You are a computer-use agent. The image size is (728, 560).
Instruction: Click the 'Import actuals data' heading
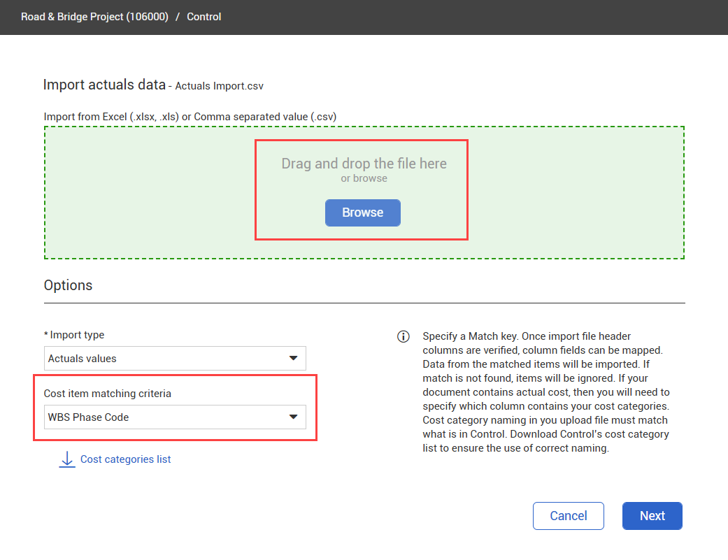click(104, 85)
